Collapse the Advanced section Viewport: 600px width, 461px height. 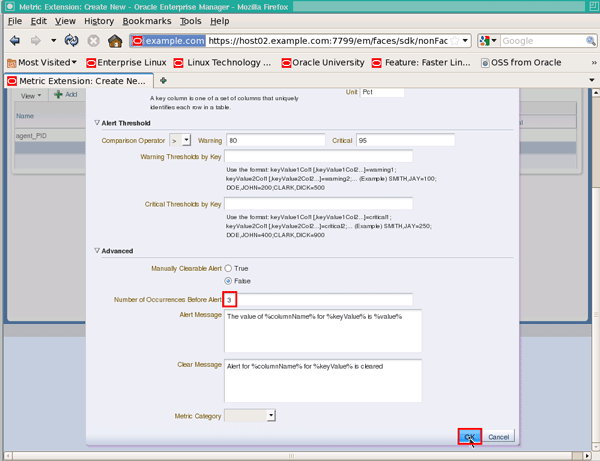coord(97,250)
